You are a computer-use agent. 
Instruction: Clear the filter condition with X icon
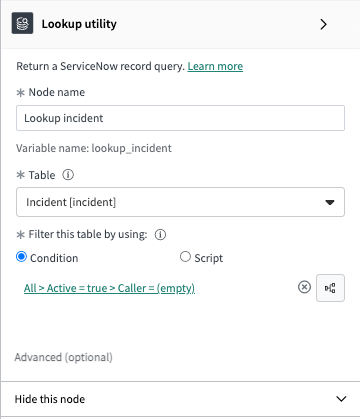coord(304,287)
